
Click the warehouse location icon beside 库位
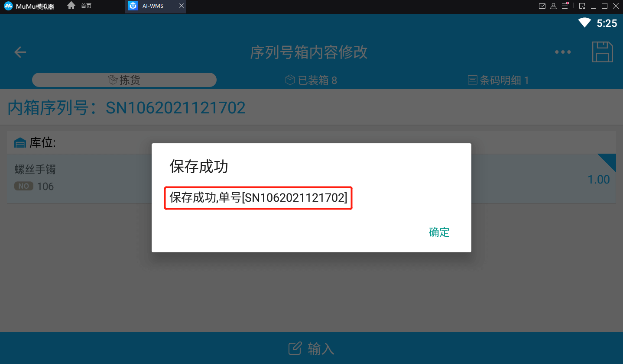pyautogui.click(x=20, y=143)
